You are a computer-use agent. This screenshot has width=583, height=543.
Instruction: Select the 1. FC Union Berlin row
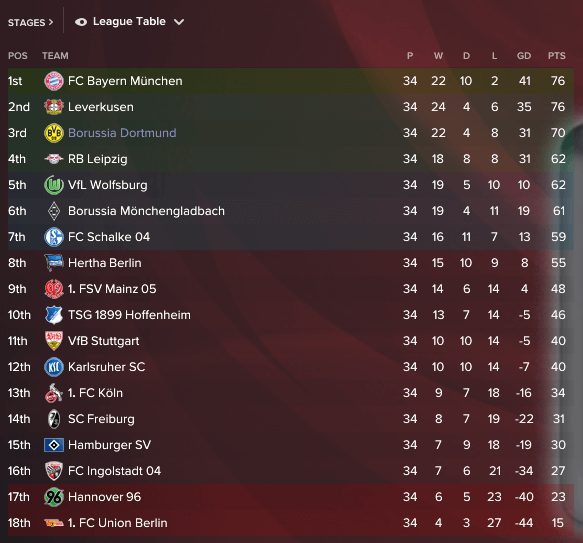(x=291, y=523)
